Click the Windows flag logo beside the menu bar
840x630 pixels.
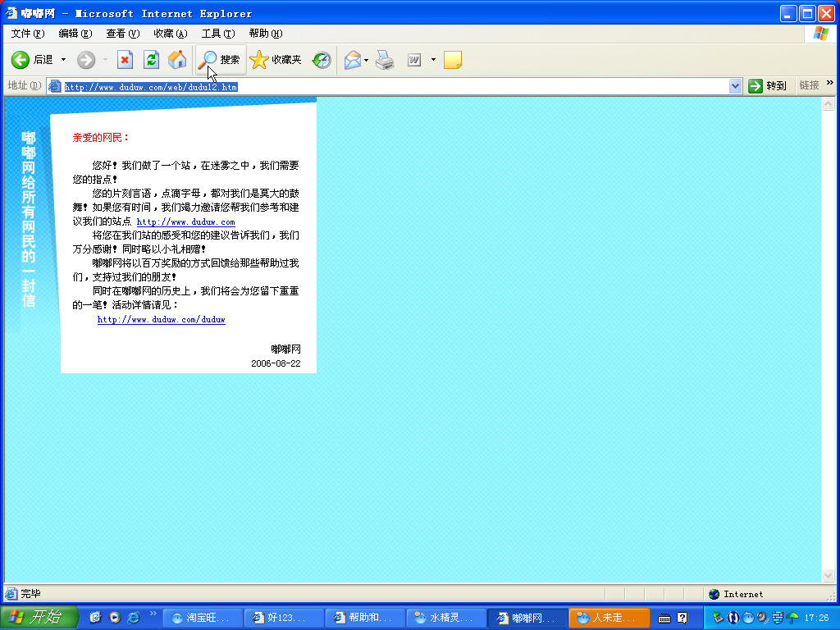pyautogui.click(x=820, y=33)
